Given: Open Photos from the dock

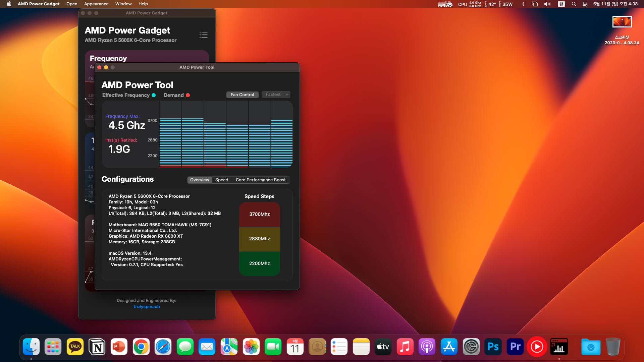Looking at the screenshot, I should point(251,347).
